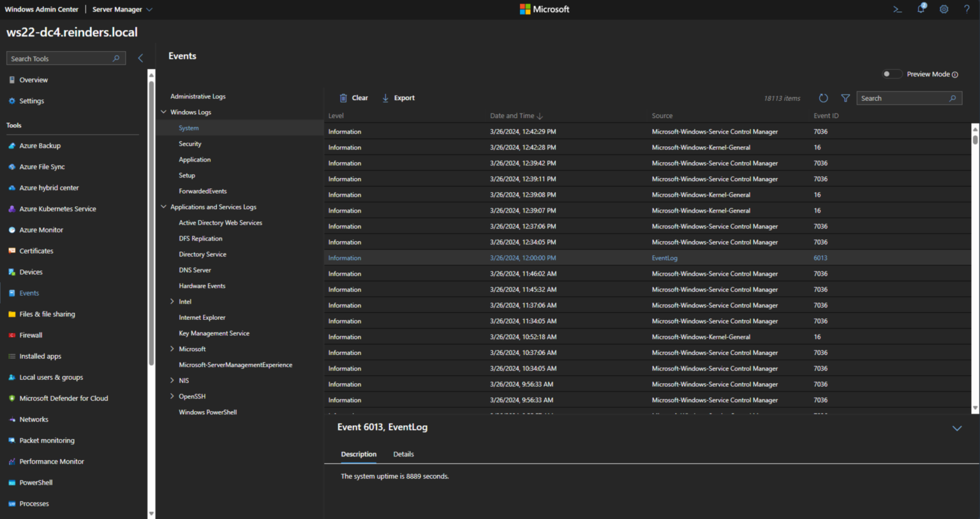Switch to the Details tab

point(403,454)
